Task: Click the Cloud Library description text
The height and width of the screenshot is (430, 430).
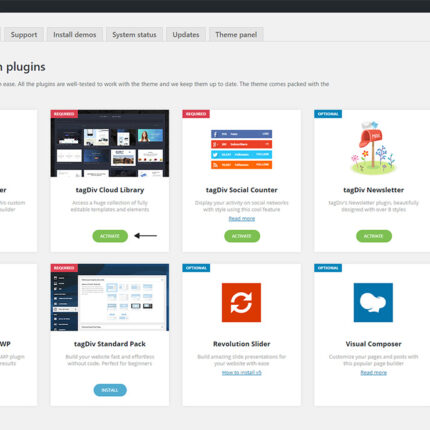Action: click(x=110, y=206)
